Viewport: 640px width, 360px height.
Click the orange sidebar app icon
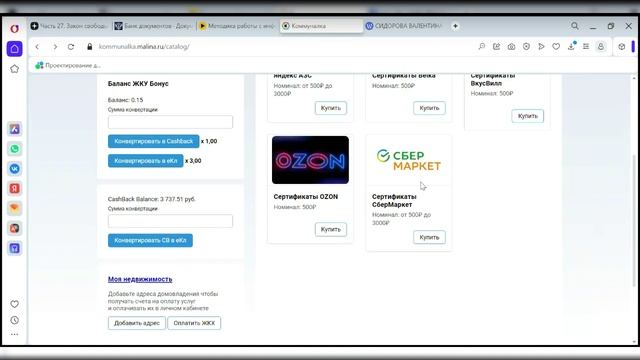(x=14, y=209)
